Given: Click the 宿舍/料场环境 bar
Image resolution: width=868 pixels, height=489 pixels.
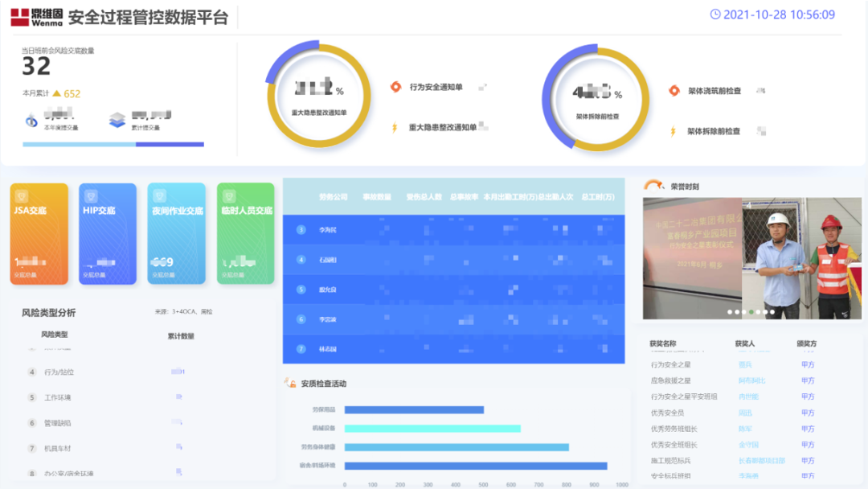Looking at the screenshot, I should 476,466.
